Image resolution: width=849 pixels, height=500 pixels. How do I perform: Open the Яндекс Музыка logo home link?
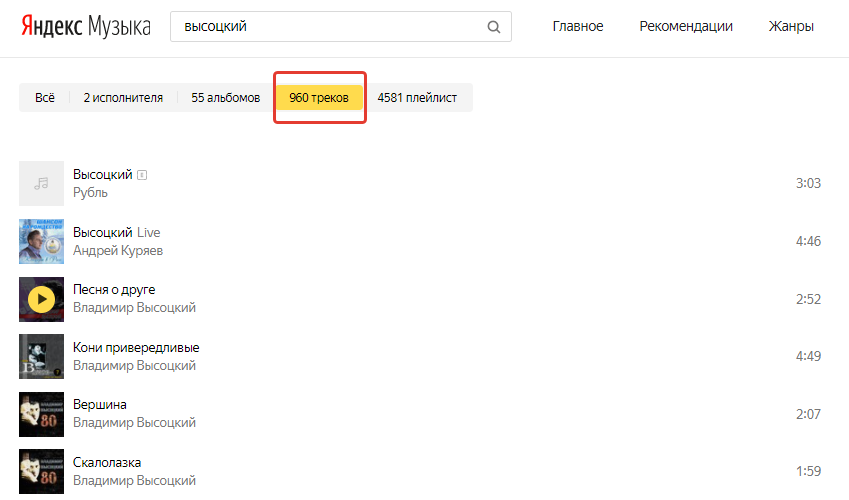[86, 26]
